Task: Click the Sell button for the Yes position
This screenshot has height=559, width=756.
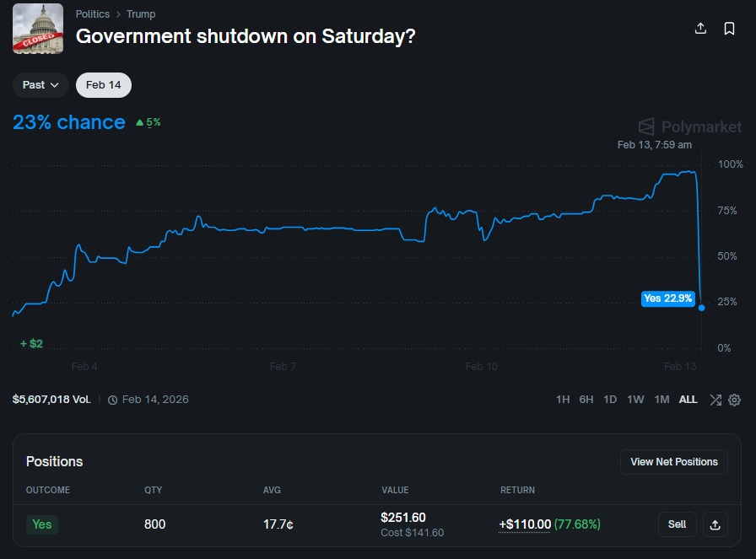Action: (677, 524)
